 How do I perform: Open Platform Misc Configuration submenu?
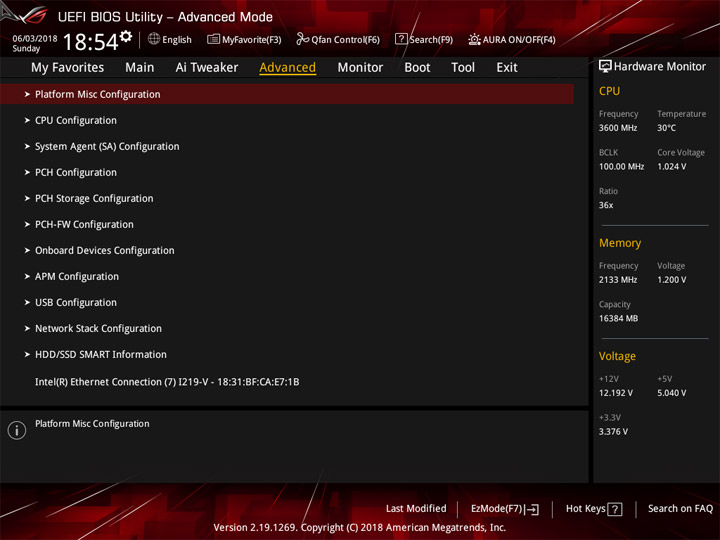[x=287, y=94]
